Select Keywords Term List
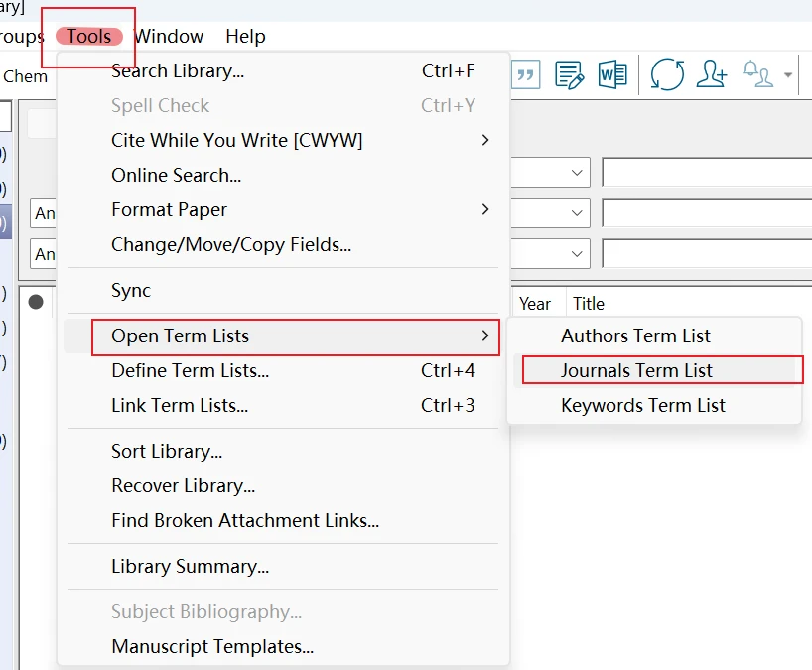 click(642, 405)
